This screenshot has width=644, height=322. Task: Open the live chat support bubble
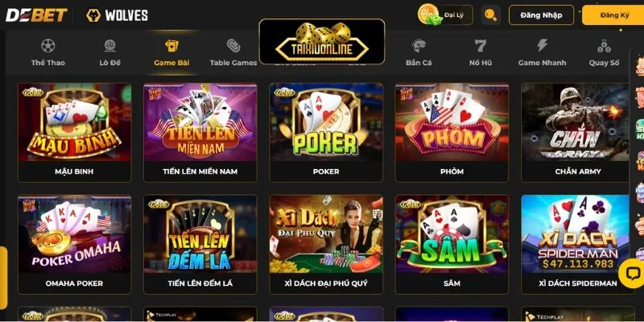(633, 273)
